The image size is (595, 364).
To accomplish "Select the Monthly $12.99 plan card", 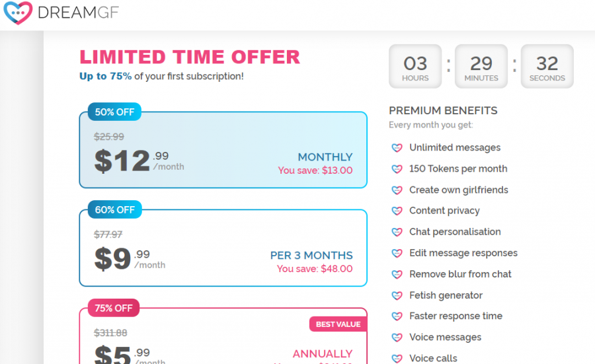I will [x=223, y=150].
